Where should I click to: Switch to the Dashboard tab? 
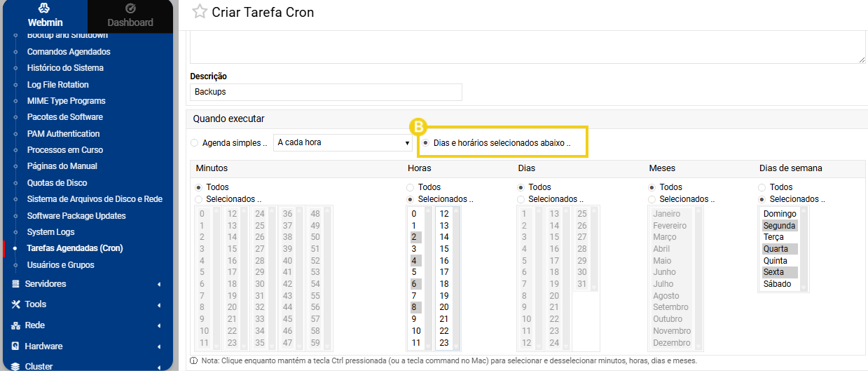[130, 16]
